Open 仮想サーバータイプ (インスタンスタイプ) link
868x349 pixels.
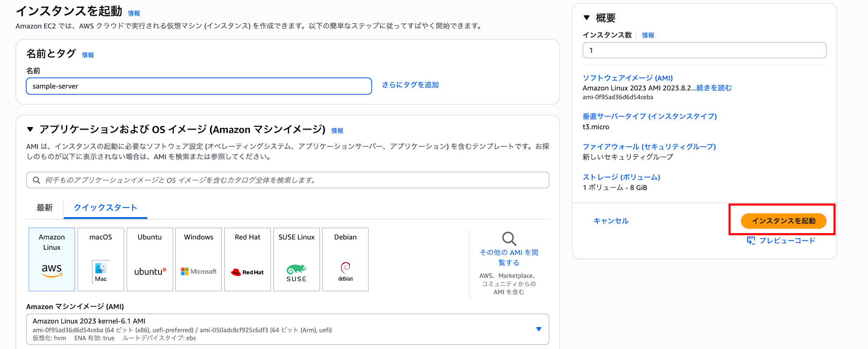point(650,116)
